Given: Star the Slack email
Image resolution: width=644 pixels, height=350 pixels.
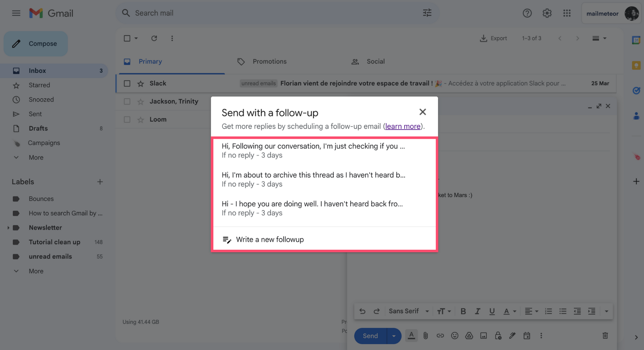Looking at the screenshot, I should (x=141, y=83).
